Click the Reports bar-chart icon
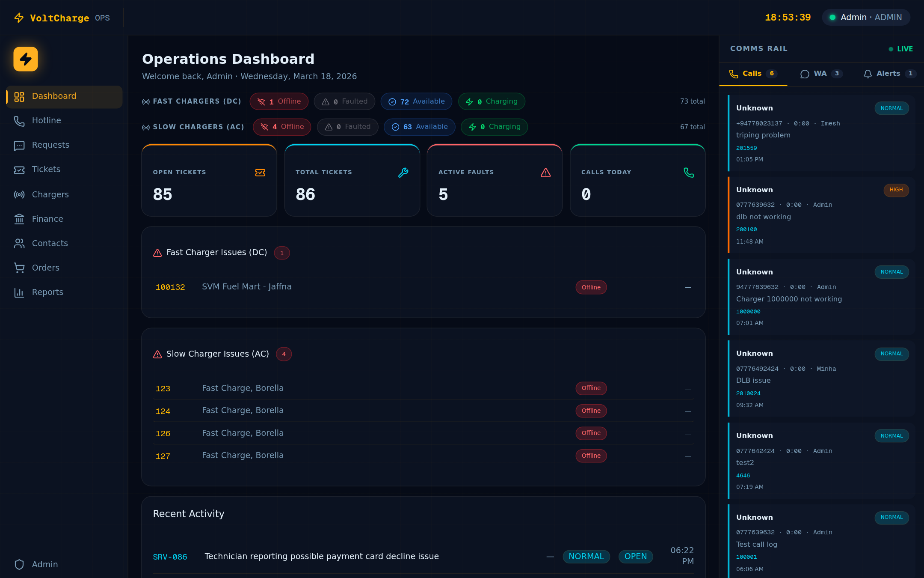This screenshot has height=578, width=924. click(x=19, y=292)
